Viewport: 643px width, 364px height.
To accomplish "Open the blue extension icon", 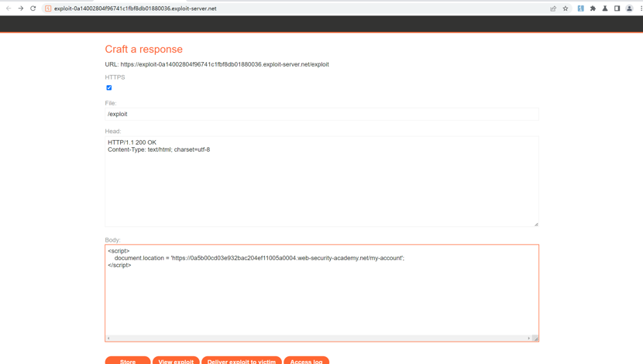I will 581,9.
